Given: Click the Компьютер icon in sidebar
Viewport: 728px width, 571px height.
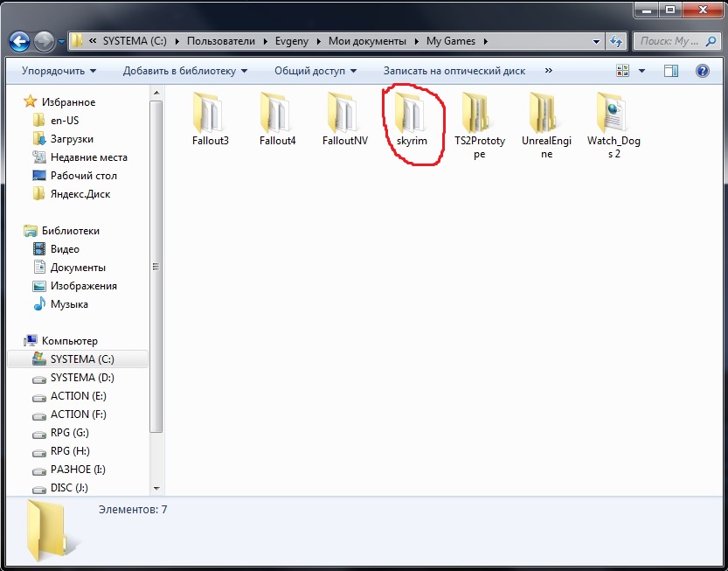Looking at the screenshot, I should tap(31, 340).
